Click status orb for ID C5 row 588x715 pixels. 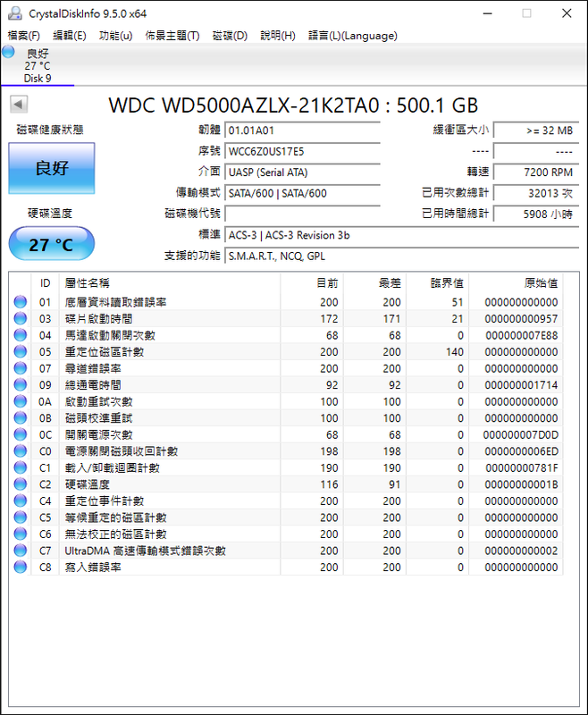(x=20, y=517)
